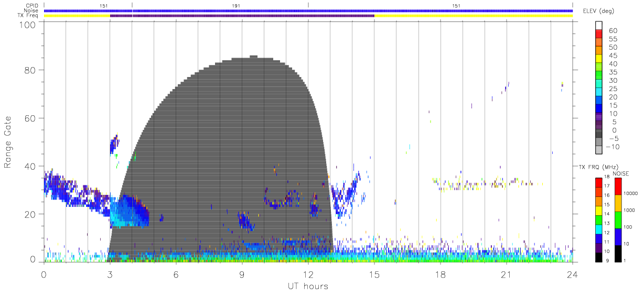Select the green TX FRQ swatch between 13 and 14
Viewport: 644px width, 297px height.
[x=599, y=220]
